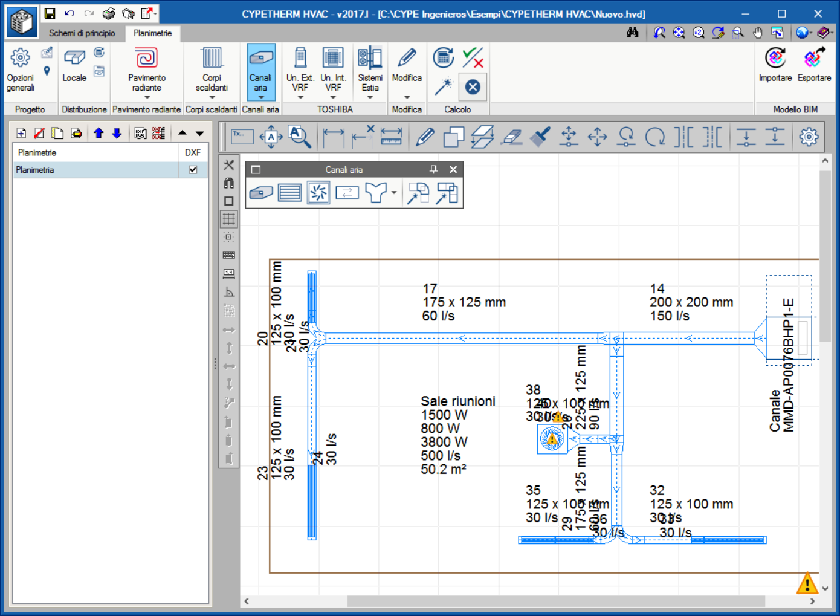Open fitting type dropdown in Canali aria panel
Image resolution: width=840 pixels, height=616 pixels.
pyautogui.click(x=394, y=193)
